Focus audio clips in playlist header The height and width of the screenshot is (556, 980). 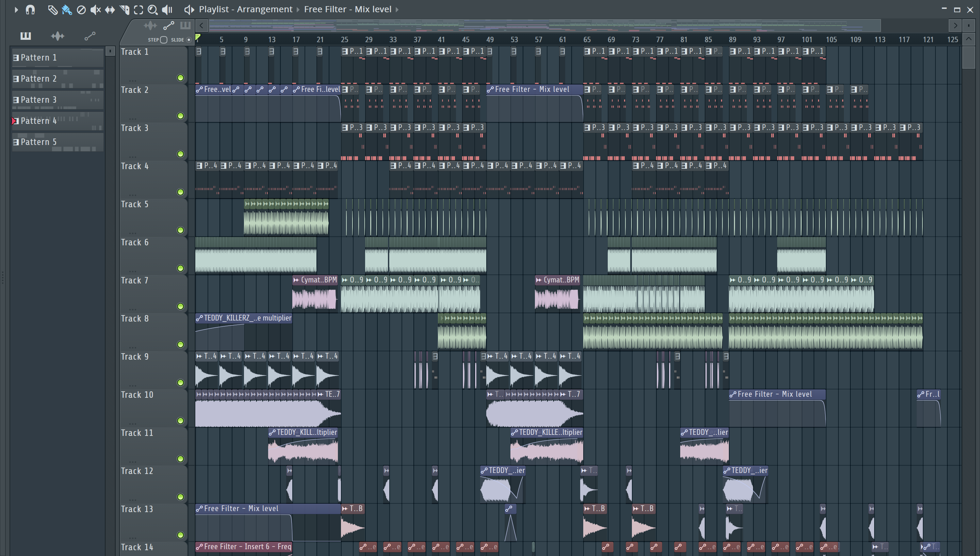150,26
